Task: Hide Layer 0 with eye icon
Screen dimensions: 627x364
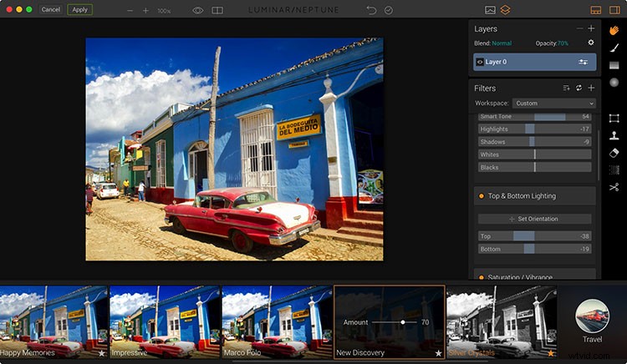Action: point(480,62)
